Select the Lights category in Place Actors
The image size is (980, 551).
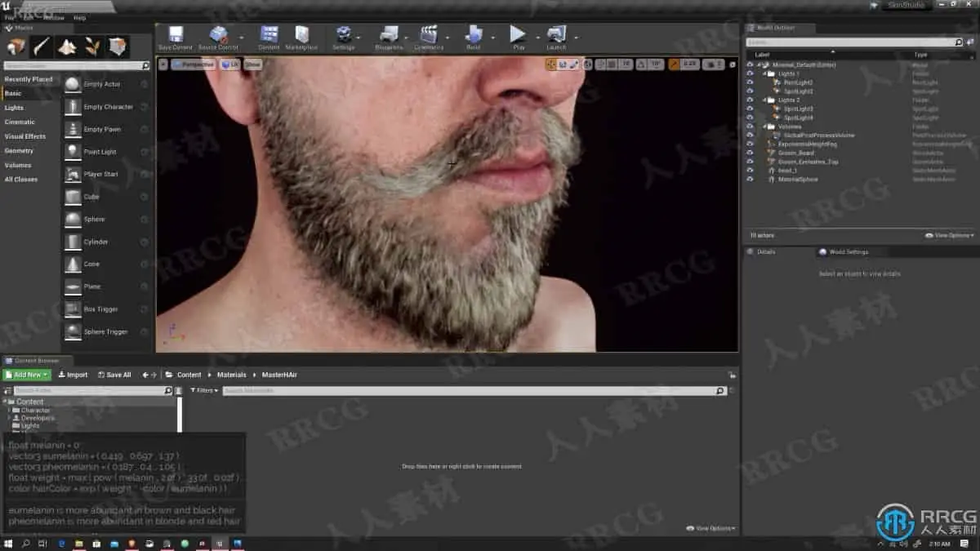click(15, 108)
